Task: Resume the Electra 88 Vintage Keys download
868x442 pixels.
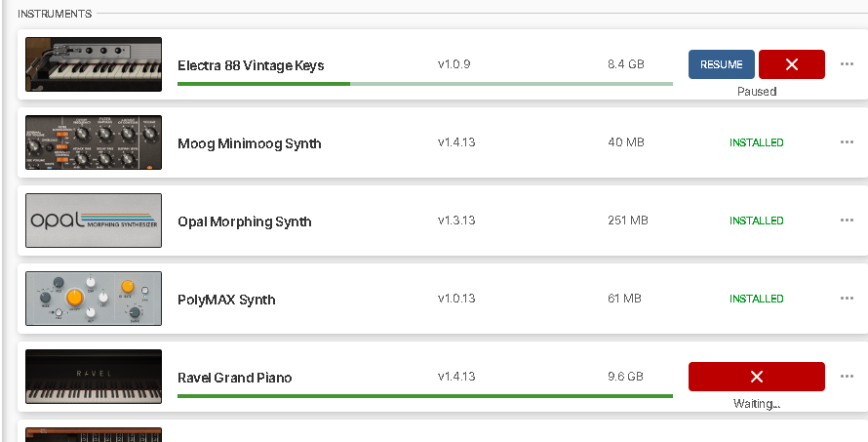Action: [721, 64]
